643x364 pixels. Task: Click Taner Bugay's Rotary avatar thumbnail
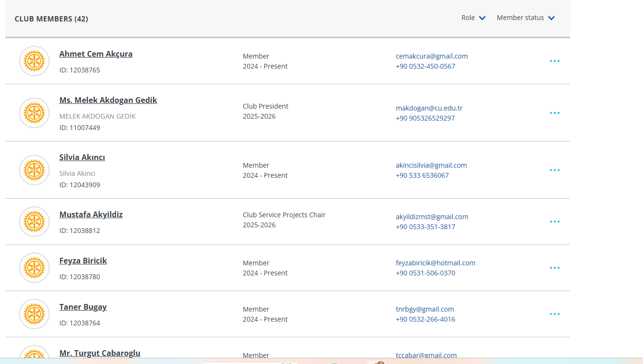click(34, 314)
